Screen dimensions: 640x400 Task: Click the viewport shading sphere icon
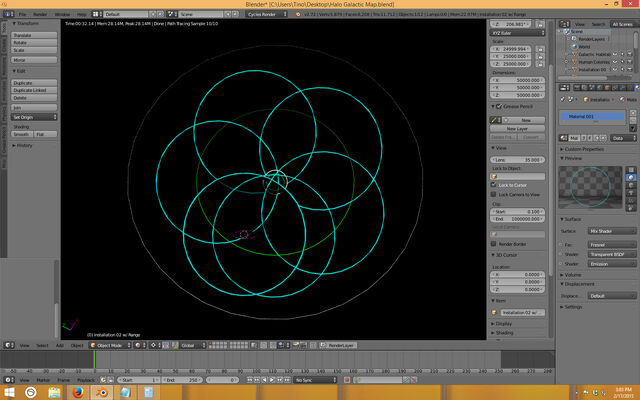(x=138, y=345)
